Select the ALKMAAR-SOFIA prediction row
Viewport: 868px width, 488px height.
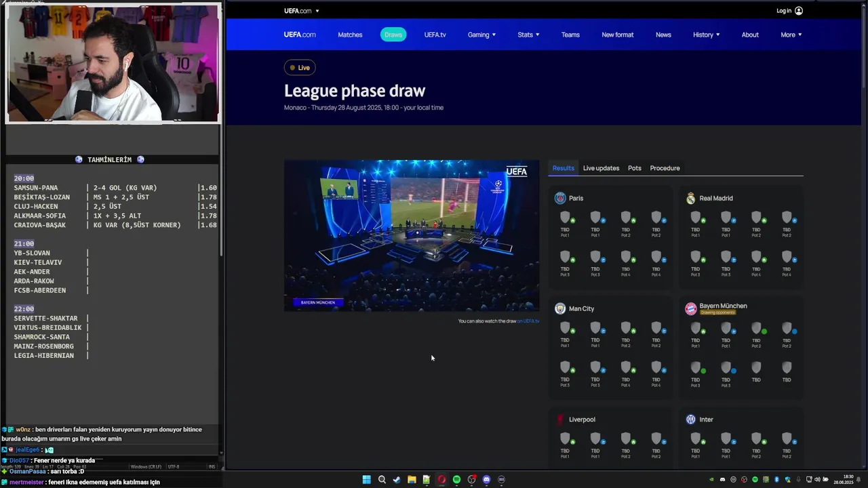click(x=115, y=216)
